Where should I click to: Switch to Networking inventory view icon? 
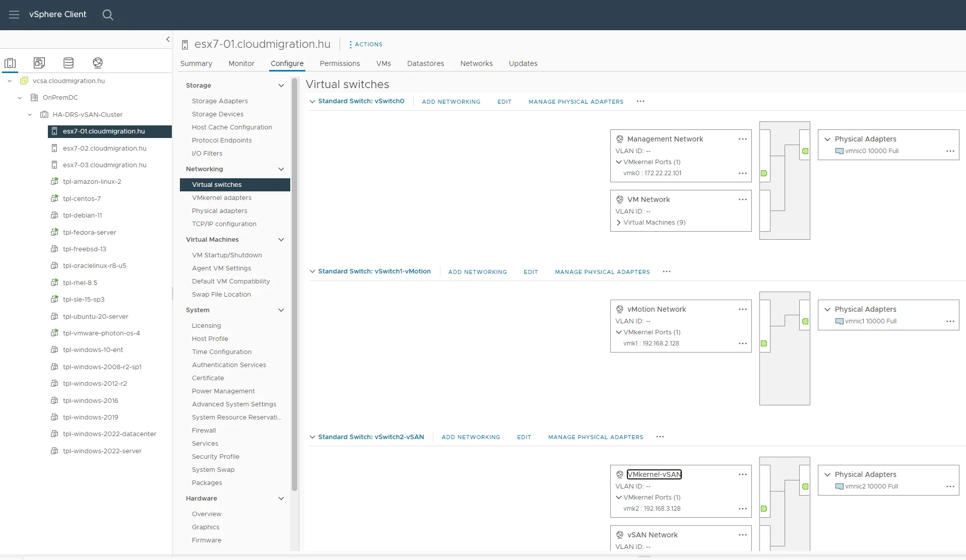(x=98, y=63)
